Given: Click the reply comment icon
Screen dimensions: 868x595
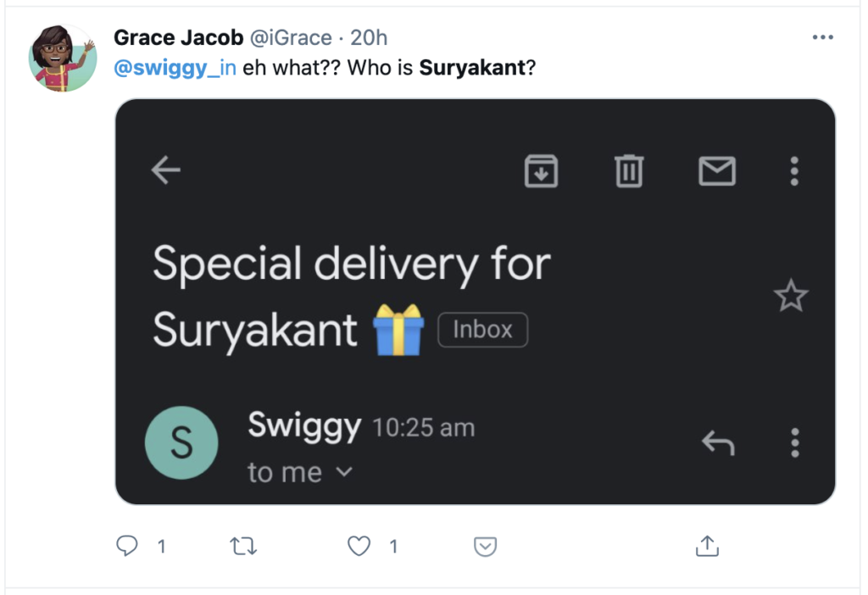Looking at the screenshot, I should point(126,547).
